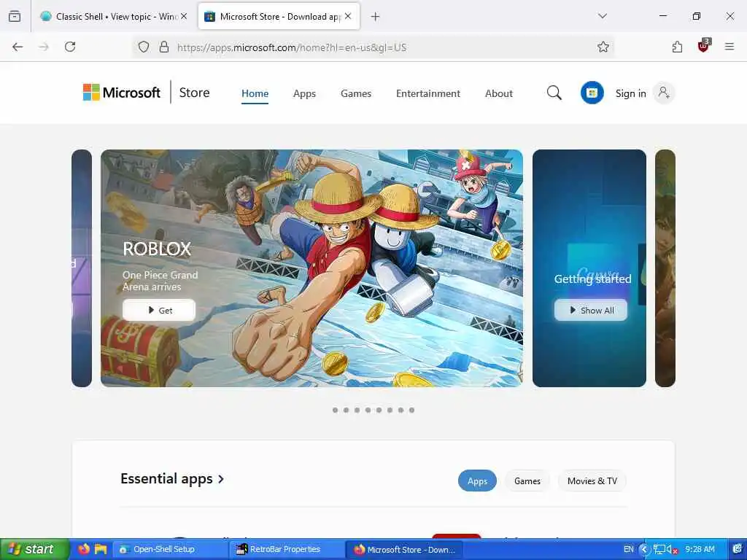Open the Games navigation item

pyautogui.click(x=356, y=93)
